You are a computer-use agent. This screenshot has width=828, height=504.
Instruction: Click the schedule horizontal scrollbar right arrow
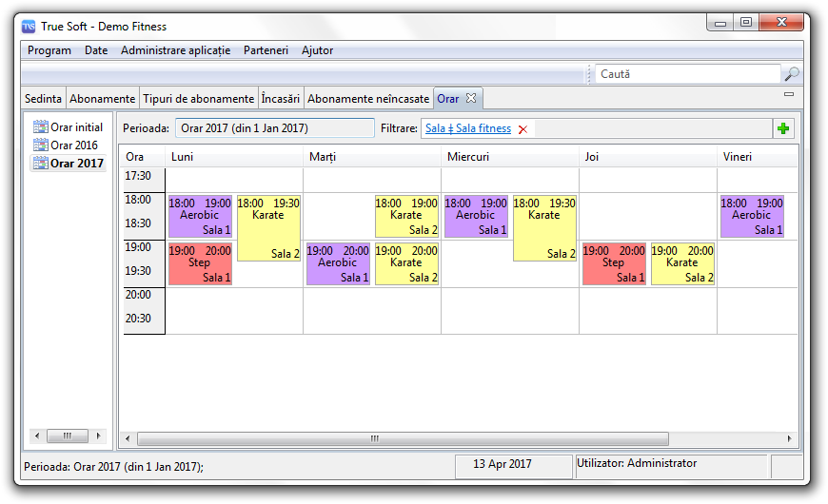click(x=792, y=438)
